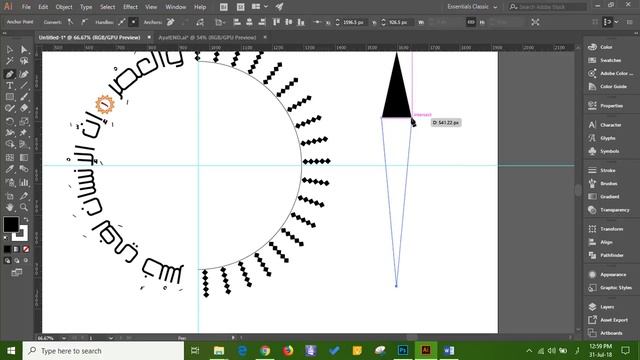
Task: Select the Column Graph tool
Action: 24,182
